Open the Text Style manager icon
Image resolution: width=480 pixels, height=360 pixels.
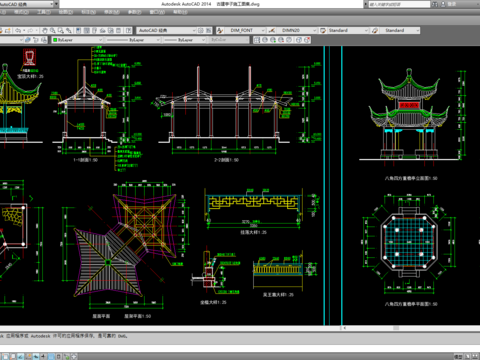(220, 30)
